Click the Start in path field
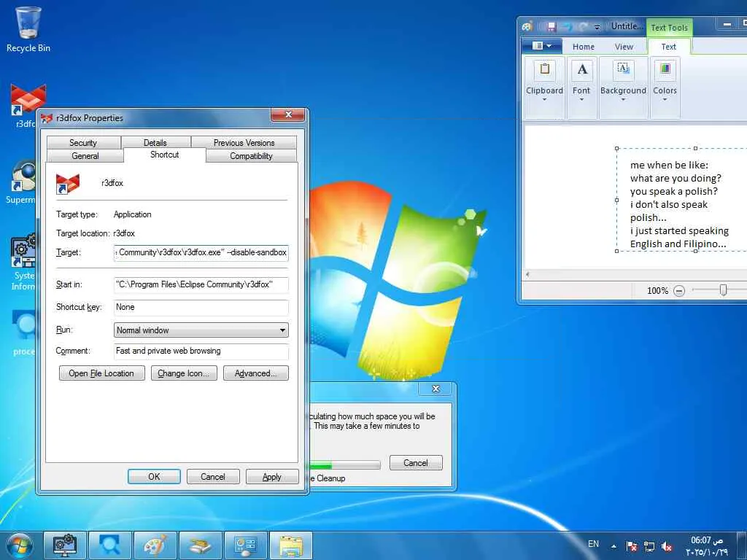The image size is (747, 560). click(x=201, y=284)
